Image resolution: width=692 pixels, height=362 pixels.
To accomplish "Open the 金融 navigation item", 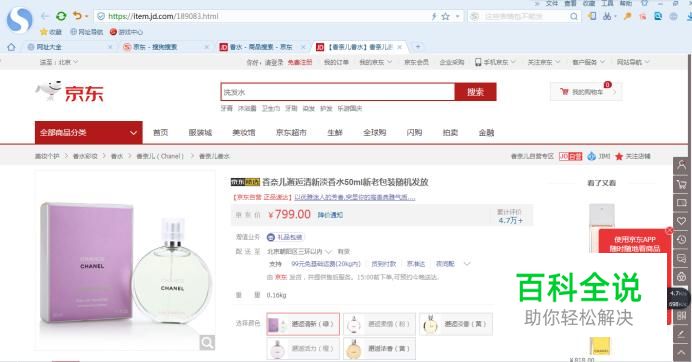I will coord(486,132).
